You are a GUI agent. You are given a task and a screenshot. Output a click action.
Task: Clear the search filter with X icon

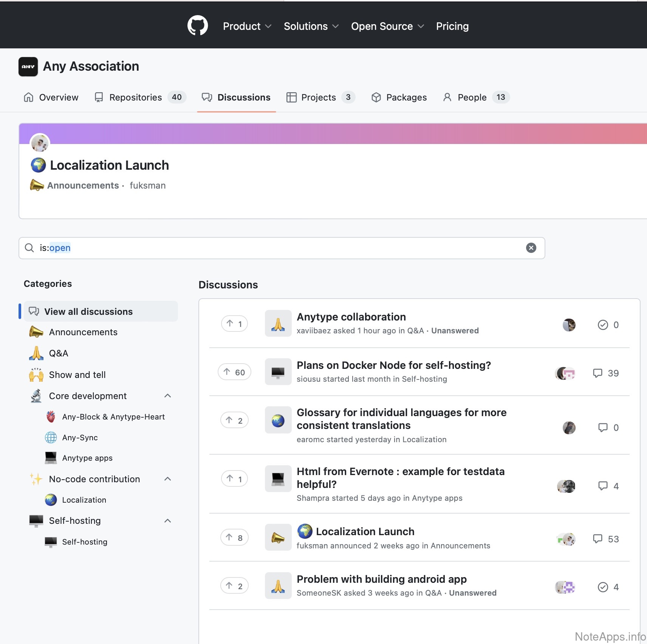point(531,248)
